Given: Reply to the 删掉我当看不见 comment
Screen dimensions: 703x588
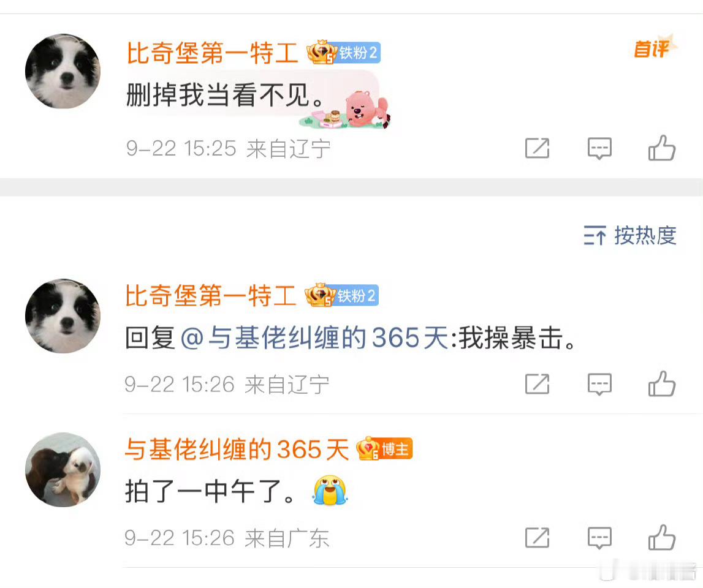Looking at the screenshot, I should pyautogui.click(x=599, y=148).
